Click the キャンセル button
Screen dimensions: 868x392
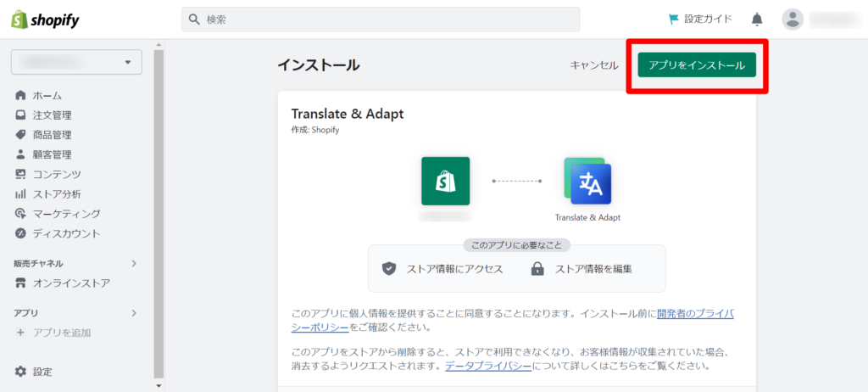point(594,64)
